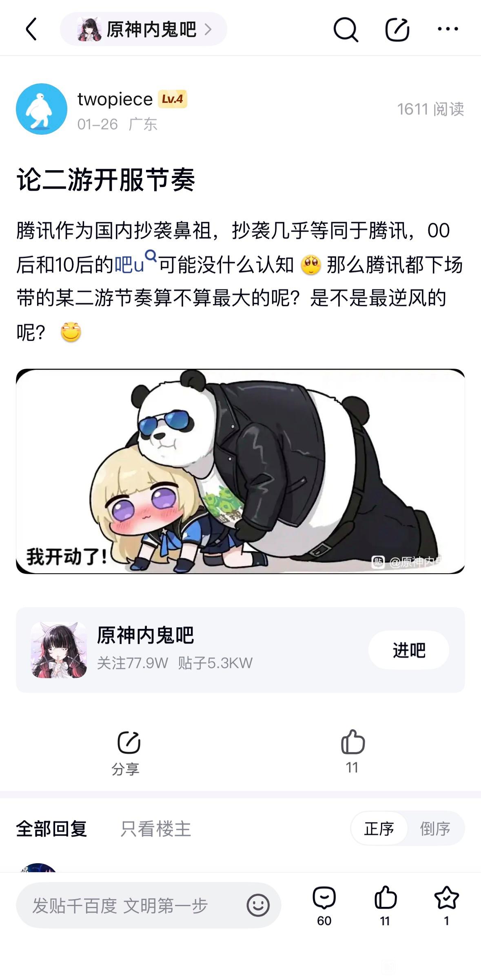Screen dimensions: 481x980
Task: Open the search magnifier icon
Action: tap(346, 29)
